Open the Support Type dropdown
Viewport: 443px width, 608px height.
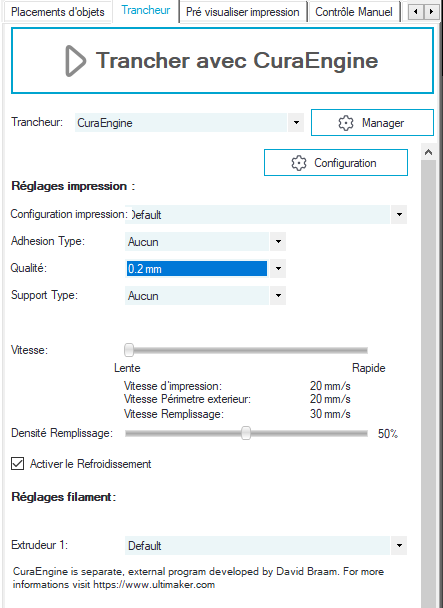tap(278, 295)
